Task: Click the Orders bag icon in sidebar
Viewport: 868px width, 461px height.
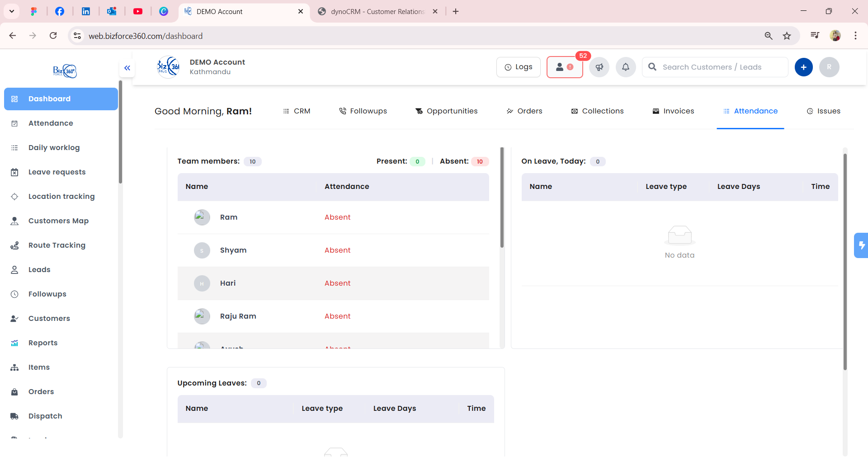Action: point(15,391)
